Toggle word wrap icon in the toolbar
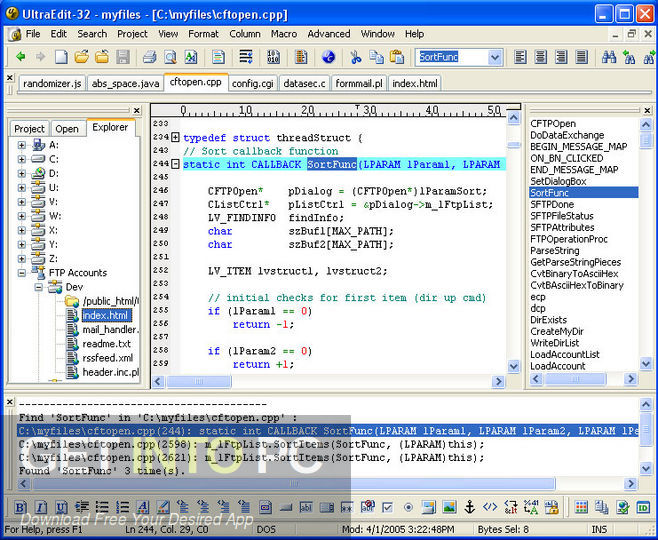Viewport: 658px width, 540px height. [x=245, y=57]
